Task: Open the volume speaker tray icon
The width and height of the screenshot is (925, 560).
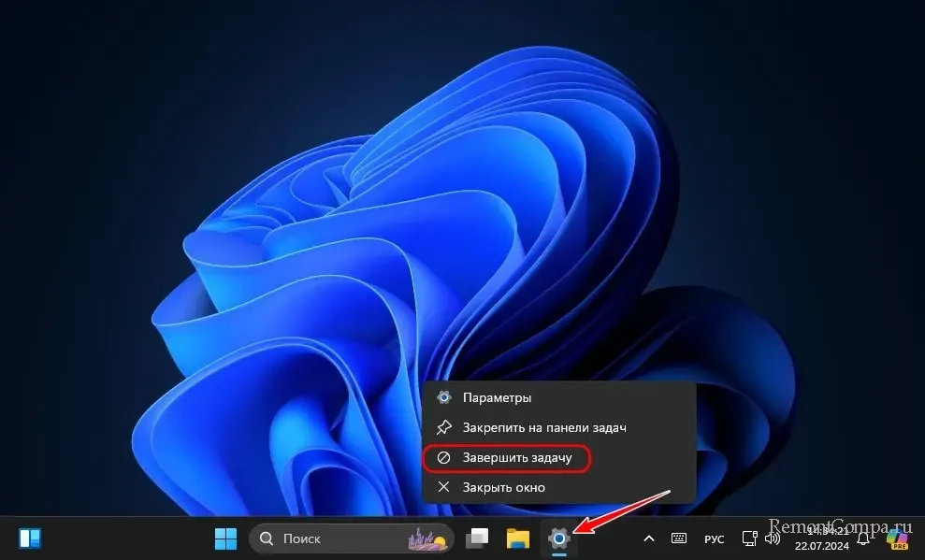Action: click(773, 538)
